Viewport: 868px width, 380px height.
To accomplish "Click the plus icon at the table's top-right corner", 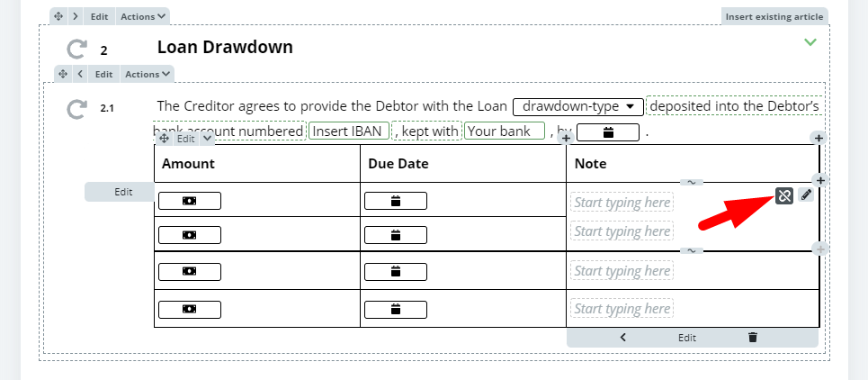I will [x=819, y=138].
